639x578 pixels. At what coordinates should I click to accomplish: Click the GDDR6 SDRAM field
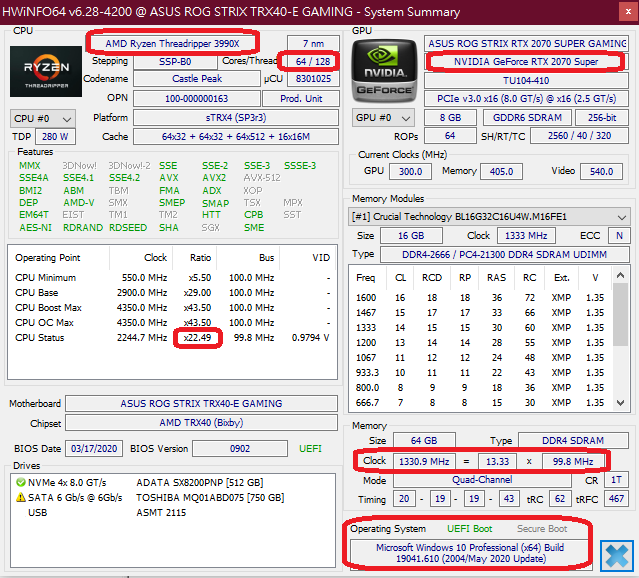click(x=527, y=118)
